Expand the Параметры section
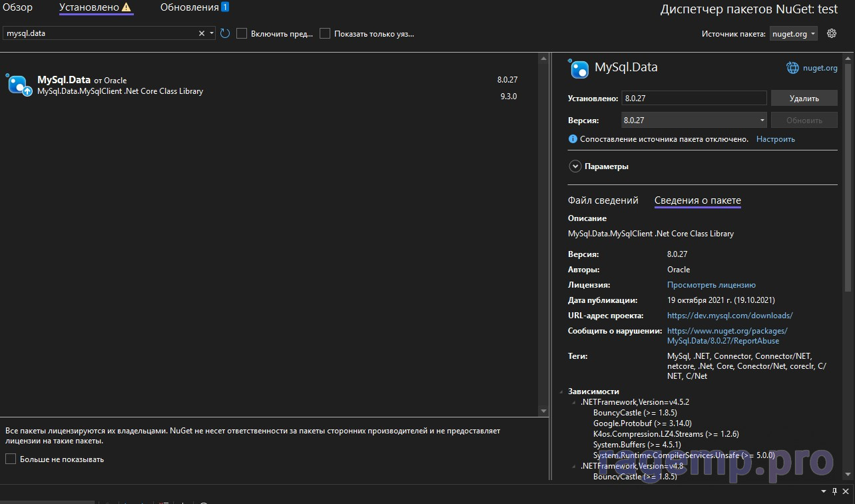The width and height of the screenshot is (855, 504). (575, 166)
